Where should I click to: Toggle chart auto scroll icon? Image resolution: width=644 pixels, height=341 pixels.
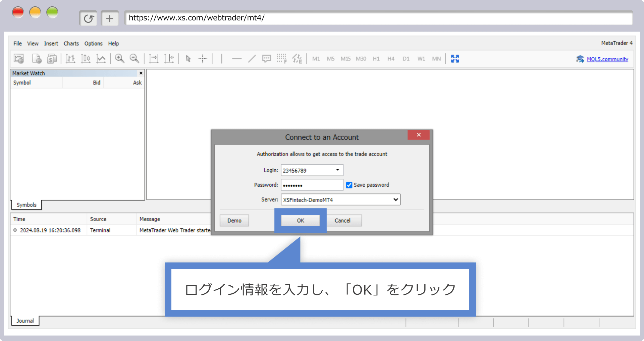click(x=154, y=59)
